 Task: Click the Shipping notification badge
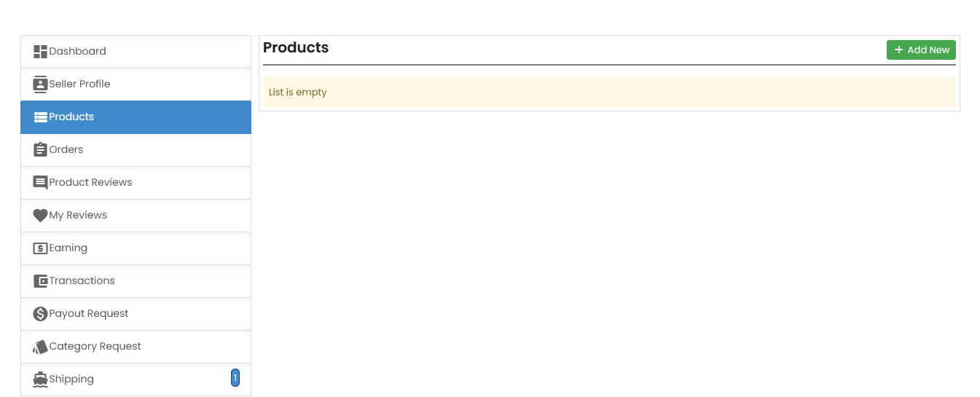(235, 378)
